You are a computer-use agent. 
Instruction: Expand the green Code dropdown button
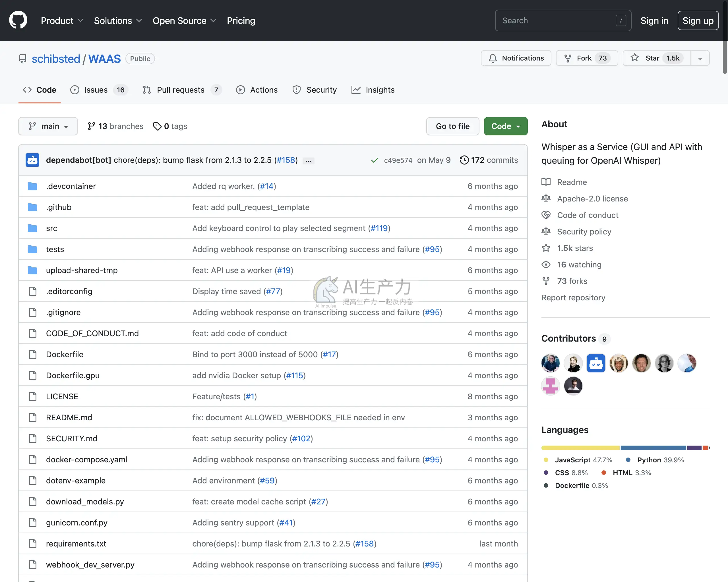point(506,126)
